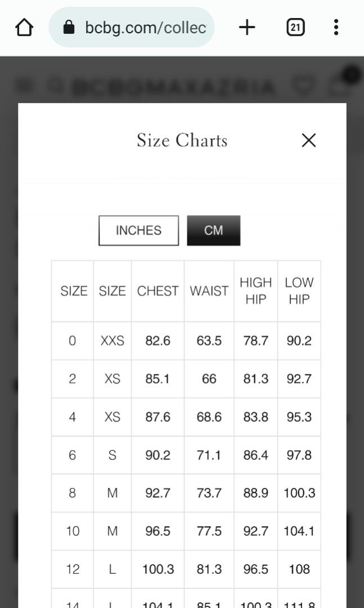364x608 pixels.
Task: Open the tab switcher showing 21 tabs
Action: [295, 28]
